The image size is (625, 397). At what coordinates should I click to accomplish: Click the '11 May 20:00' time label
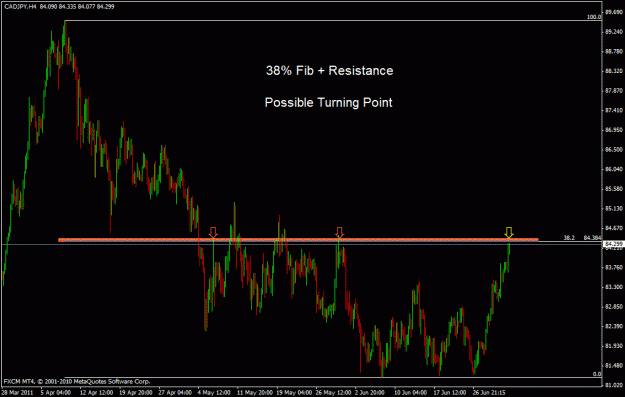point(254,393)
